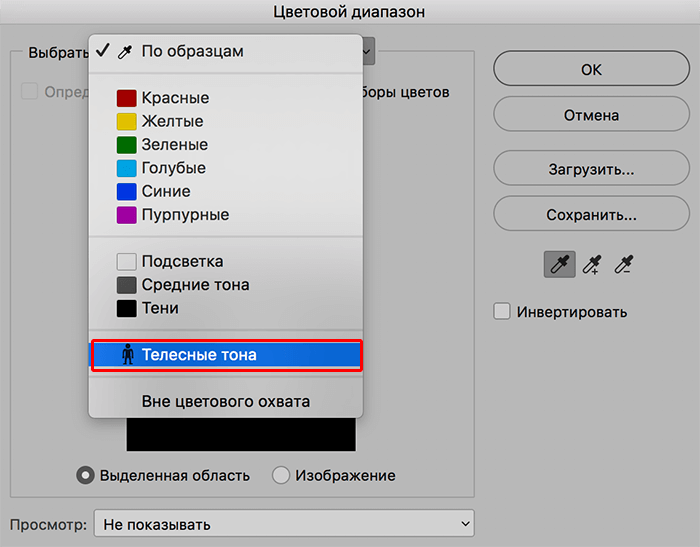This screenshot has height=547, width=700.
Task: Click the Выбрать dropdown arrow
Action: pyautogui.click(x=368, y=51)
